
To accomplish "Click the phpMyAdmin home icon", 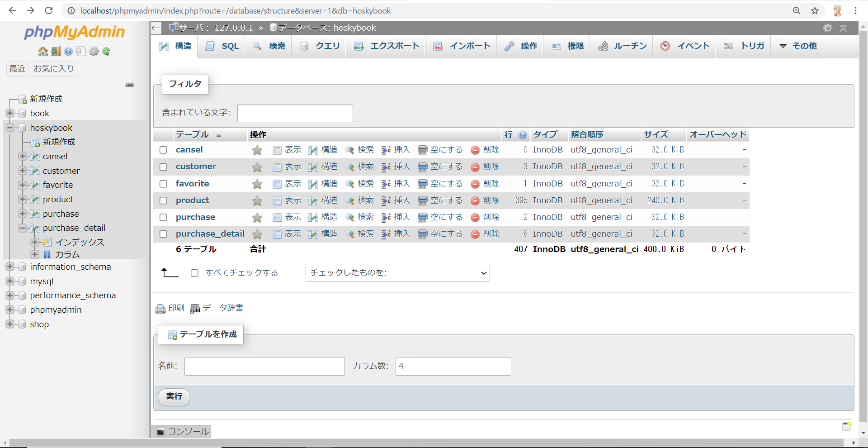I will [43, 51].
